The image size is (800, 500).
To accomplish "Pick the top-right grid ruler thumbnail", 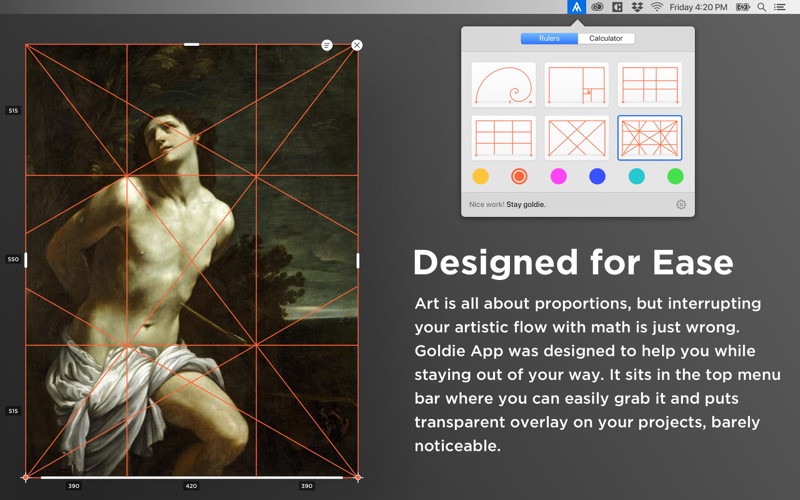I will [650, 85].
